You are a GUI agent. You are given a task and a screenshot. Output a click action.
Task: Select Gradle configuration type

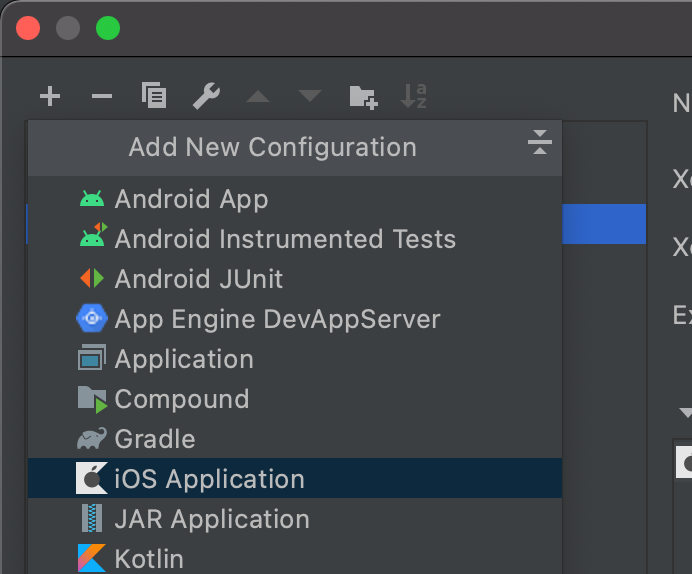[x=295, y=439]
